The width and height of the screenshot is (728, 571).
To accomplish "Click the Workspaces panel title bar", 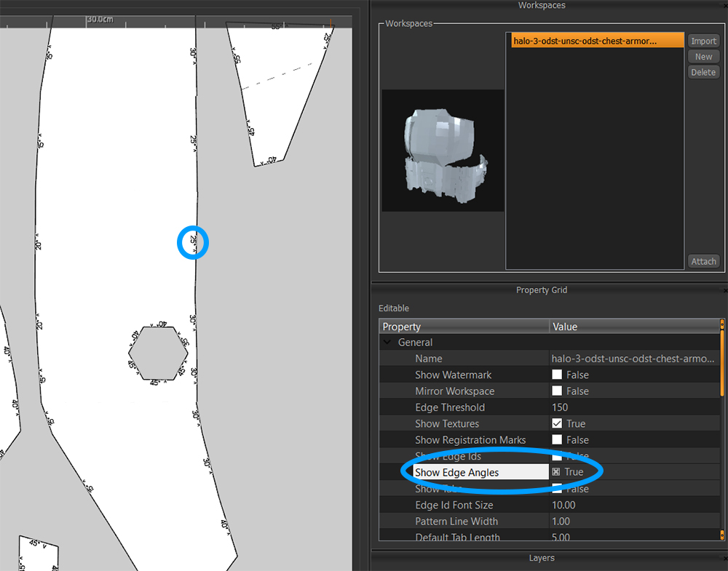I will (x=541, y=5).
